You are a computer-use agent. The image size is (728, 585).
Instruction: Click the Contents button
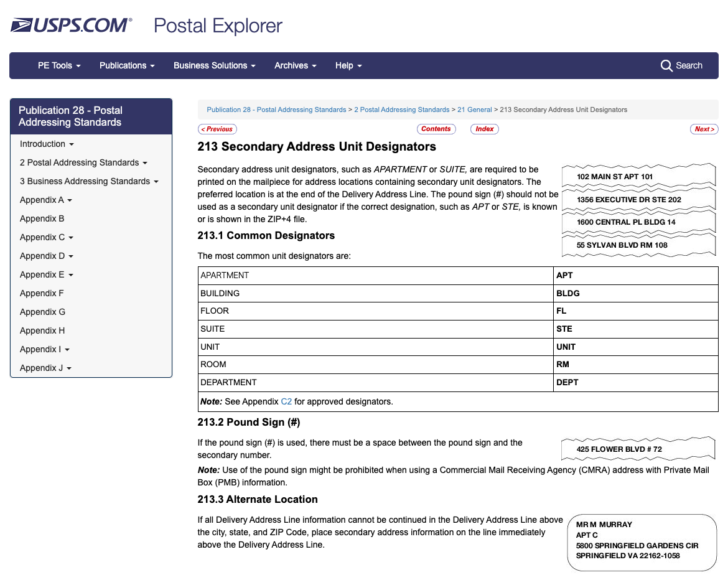[x=436, y=129]
